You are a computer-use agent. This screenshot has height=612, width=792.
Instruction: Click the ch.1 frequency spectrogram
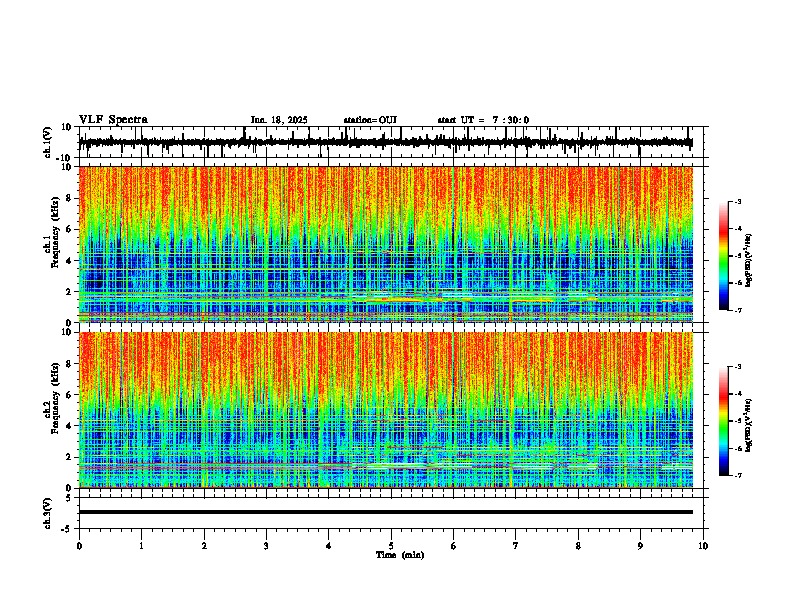click(x=386, y=244)
